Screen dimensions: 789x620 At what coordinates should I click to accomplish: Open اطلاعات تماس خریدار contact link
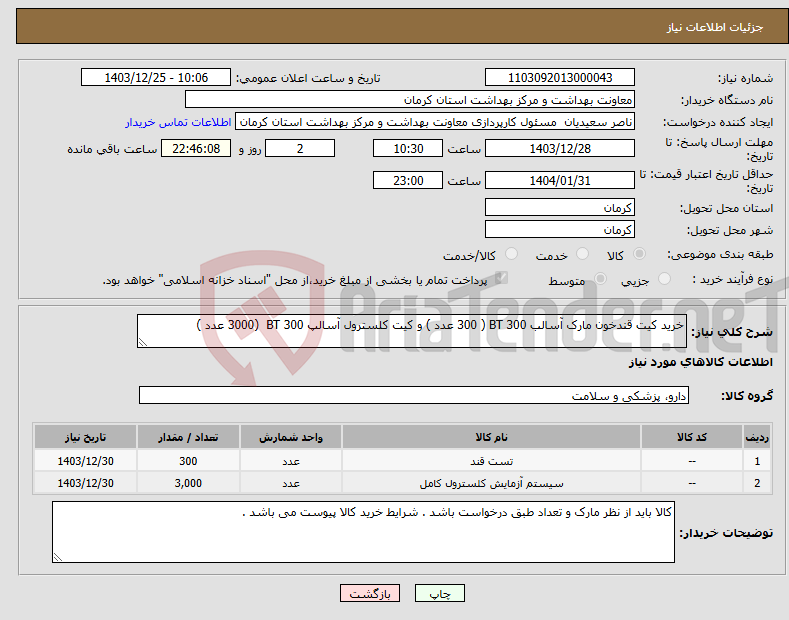(x=178, y=122)
